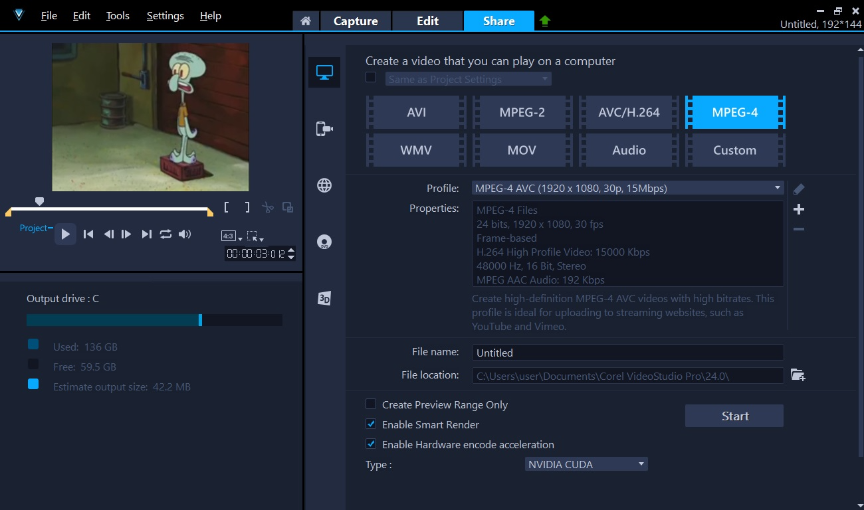Image resolution: width=864 pixels, height=510 pixels.
Task: Select the Computer output category icon
Action: click(x=324, y=72)
